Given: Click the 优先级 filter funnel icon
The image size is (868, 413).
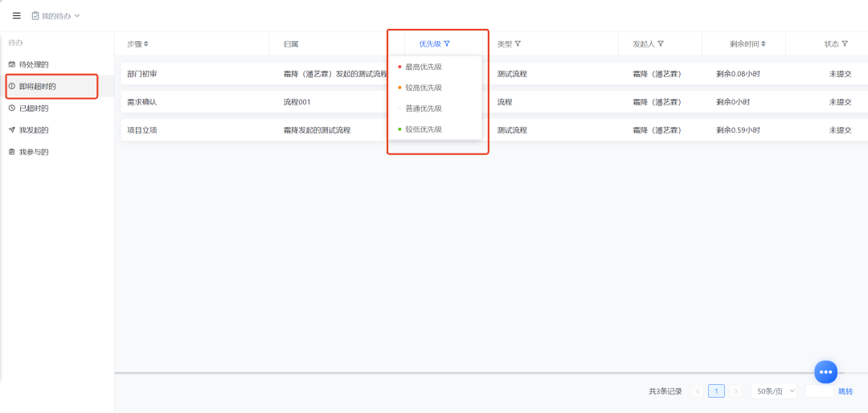Looking at the screenshot, I should [447, 43].
